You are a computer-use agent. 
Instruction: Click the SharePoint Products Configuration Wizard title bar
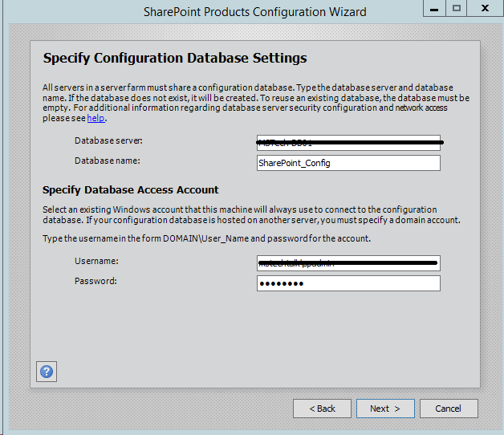click(254, 11)
